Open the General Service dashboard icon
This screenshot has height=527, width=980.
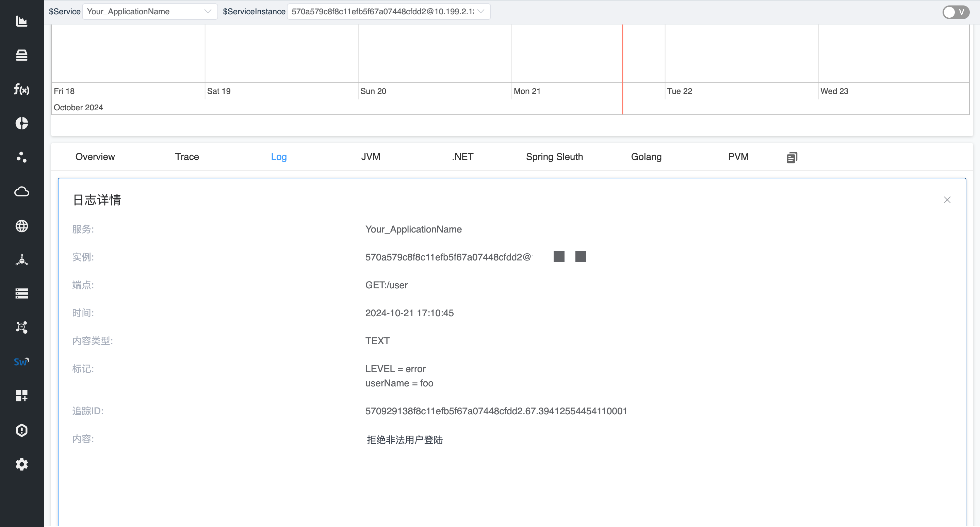click(22, 22)
